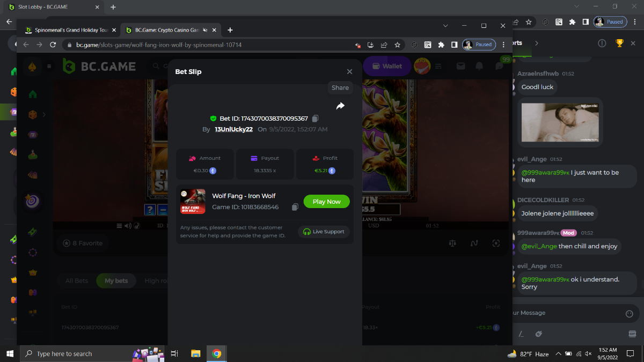Bookmark this page with the star icon
This screenshot has width=644, height=362.
click(x=397, y=45)
